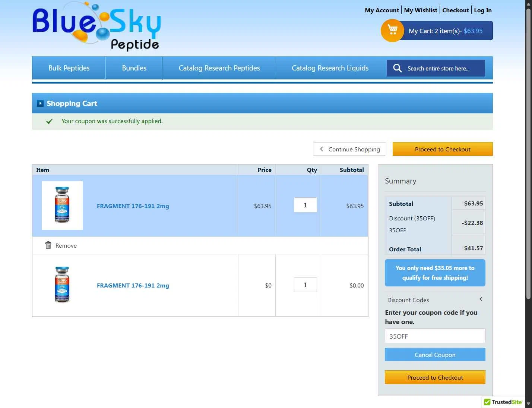Click the search magnifier icon
This screenshot has width=532, height=408.
point(398,68)
